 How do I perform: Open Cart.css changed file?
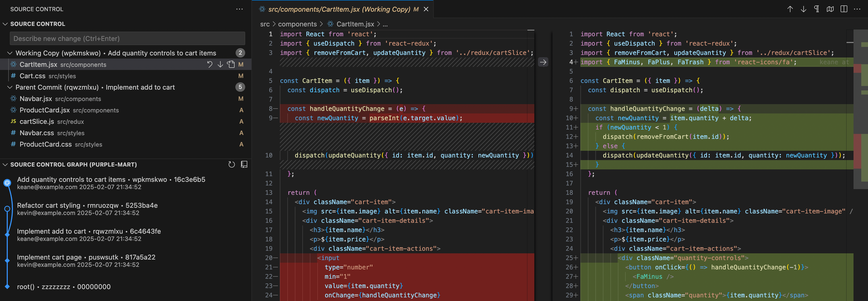(126, 76)
